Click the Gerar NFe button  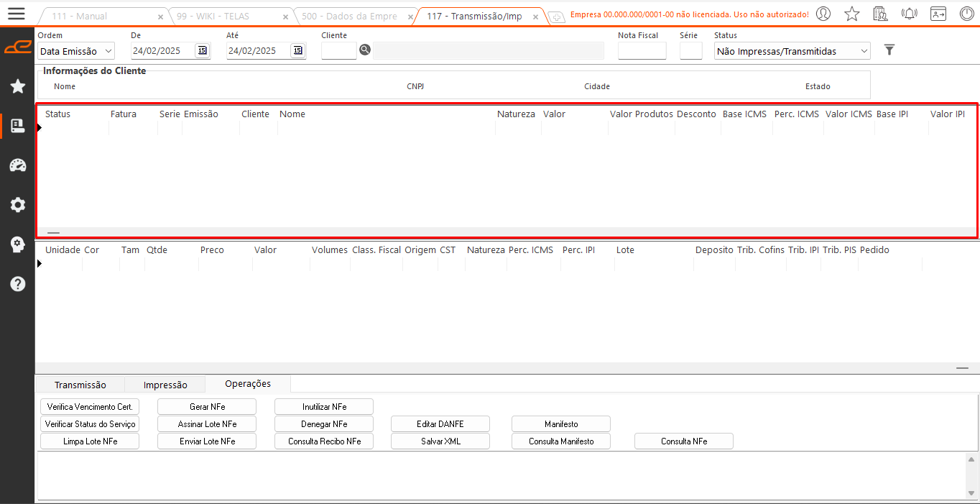pos(207,407)
